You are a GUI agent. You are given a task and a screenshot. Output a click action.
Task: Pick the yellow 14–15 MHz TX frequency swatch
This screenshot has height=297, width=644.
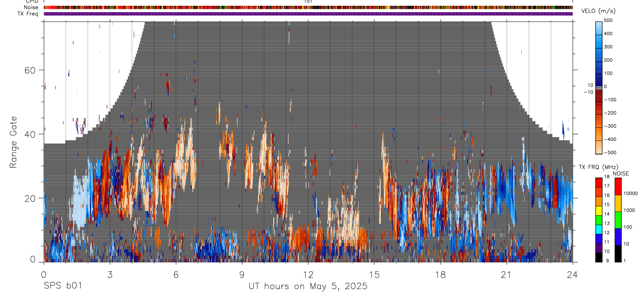[x=599, y=211]
